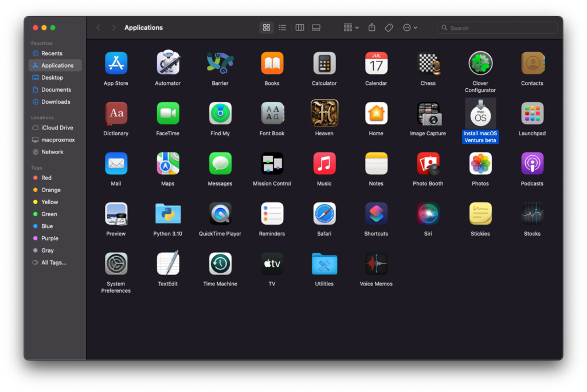Image resolution: width=587 pixels, height=392 pixels.
Task: Select the Stickies app icon
Action: [480, 213]
